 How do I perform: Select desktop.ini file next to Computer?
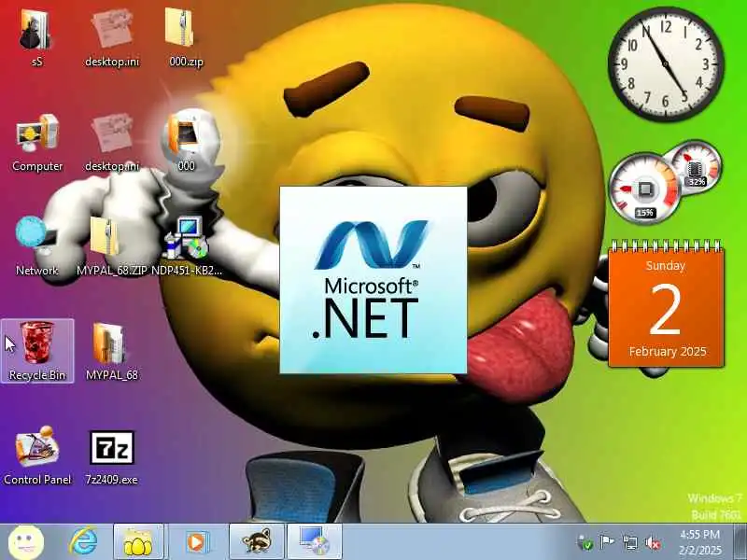tap(112, 142)
